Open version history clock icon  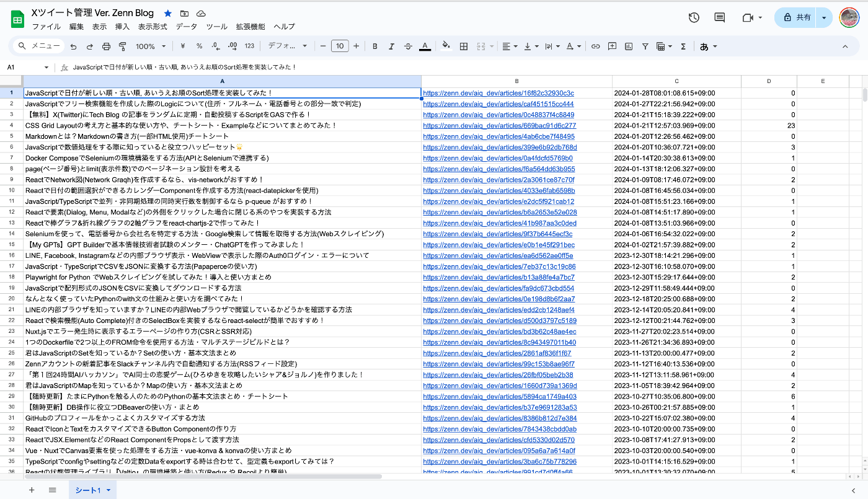point(694,17)
